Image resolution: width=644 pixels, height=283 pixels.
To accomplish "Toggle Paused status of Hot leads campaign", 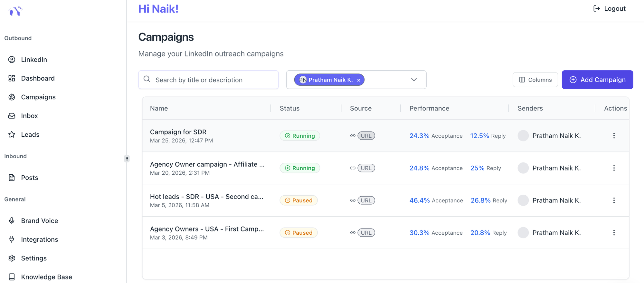I will tap(298, 200).
